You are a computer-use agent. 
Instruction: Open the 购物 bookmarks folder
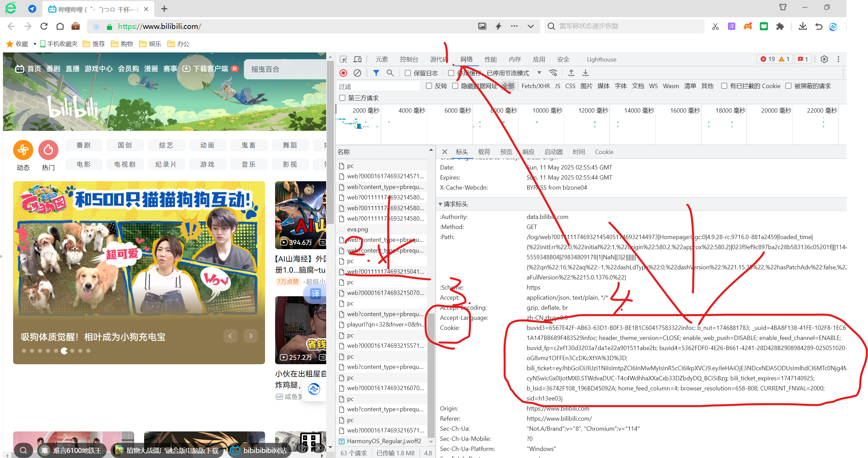[x=122, y=44]
